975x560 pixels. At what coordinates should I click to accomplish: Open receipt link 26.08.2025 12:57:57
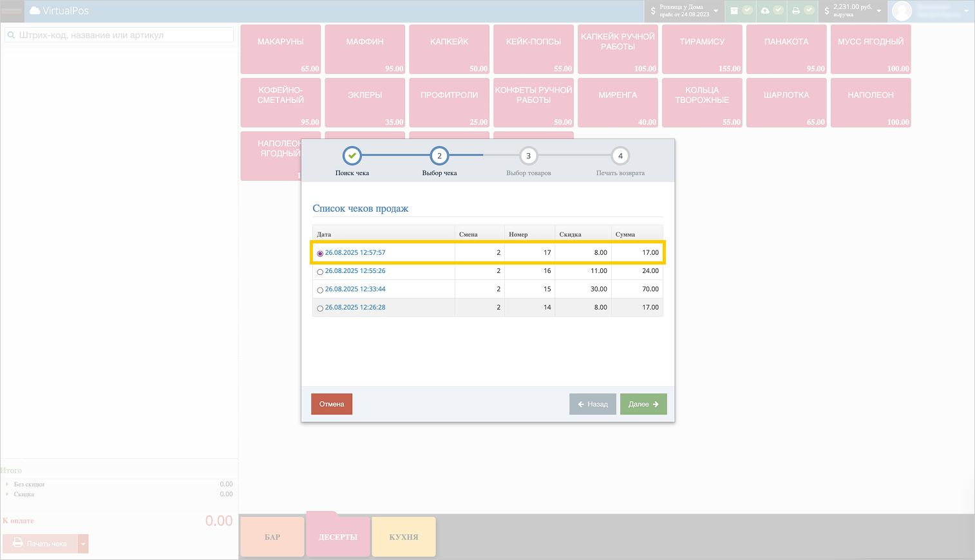tap(355, 253)
